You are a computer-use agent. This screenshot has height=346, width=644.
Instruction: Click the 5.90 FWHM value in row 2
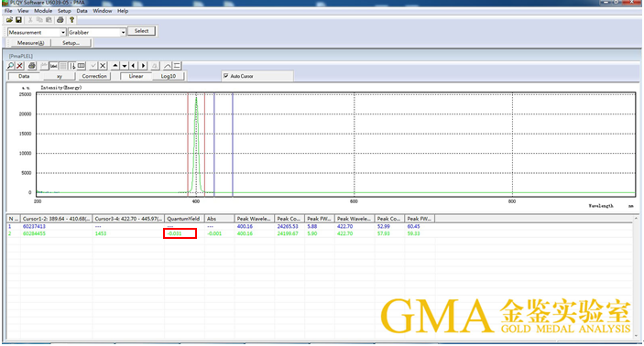(312, 233)
